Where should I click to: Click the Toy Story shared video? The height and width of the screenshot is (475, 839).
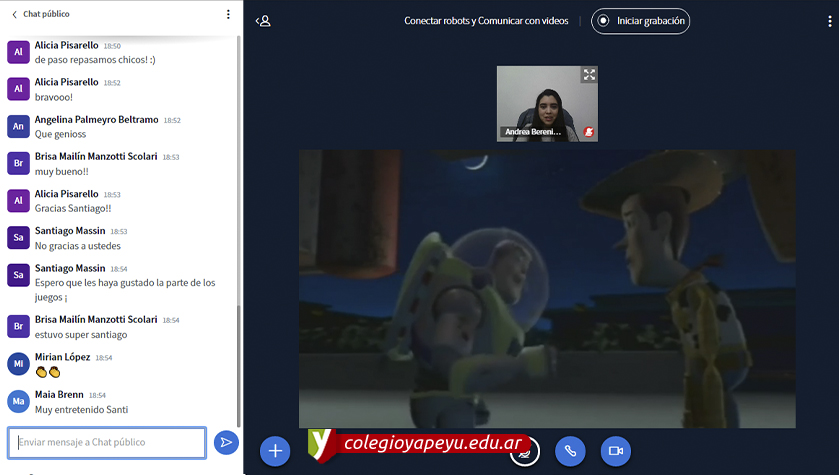point(547,288)
